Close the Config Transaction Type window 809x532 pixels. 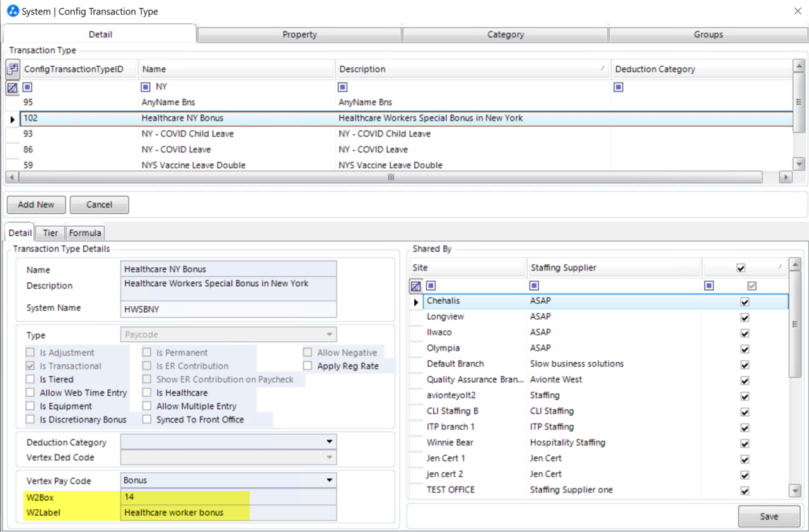coord(798,11)
